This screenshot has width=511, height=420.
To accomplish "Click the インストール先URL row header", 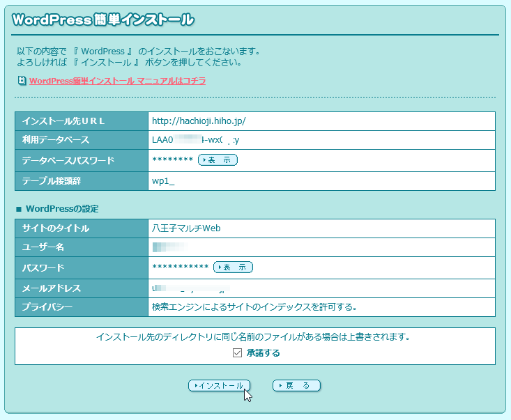I will pos(82,121).
